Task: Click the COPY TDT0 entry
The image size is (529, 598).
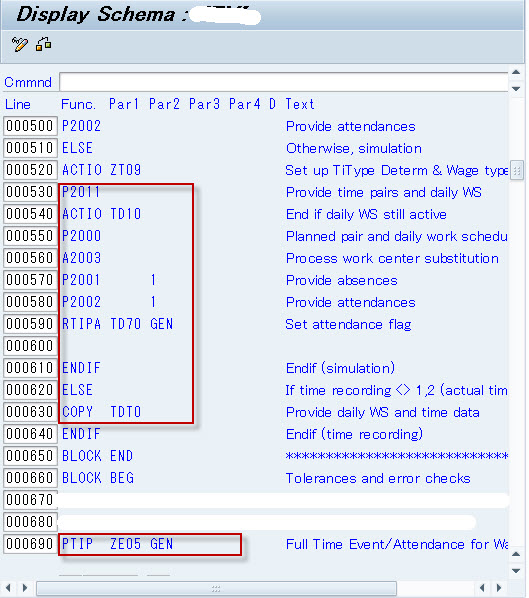Action: pos(101,412)
